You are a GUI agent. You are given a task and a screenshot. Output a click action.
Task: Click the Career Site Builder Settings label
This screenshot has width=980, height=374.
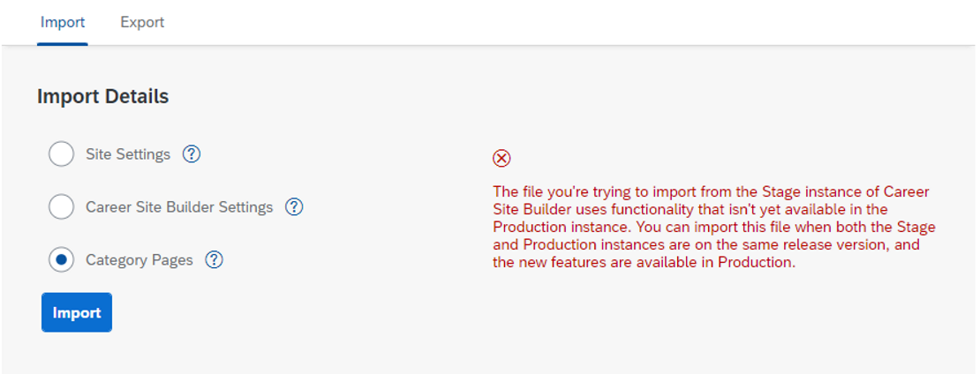pyautogui.click(x=179, y=206)
